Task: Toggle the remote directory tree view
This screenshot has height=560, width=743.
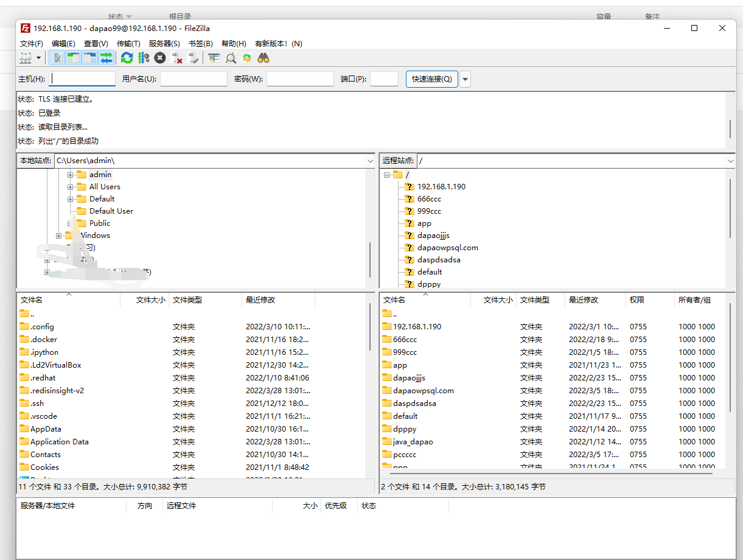Action: coord(90,58)
